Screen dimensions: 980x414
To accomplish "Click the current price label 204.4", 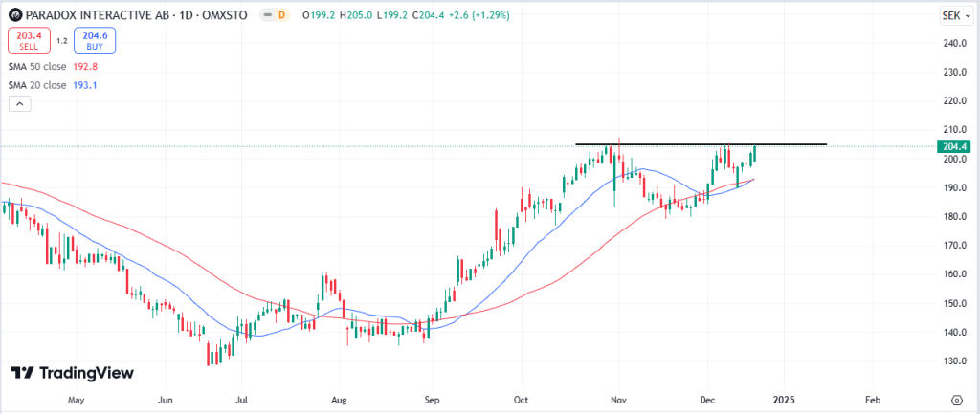I will pyautogui.click(x=956, y=146).
